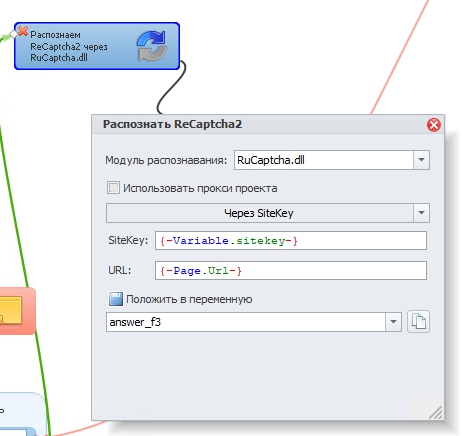The height and width of the screenshot is (436, 462).
Task: Click the red X mark on the action block
Action: (23, 31)
